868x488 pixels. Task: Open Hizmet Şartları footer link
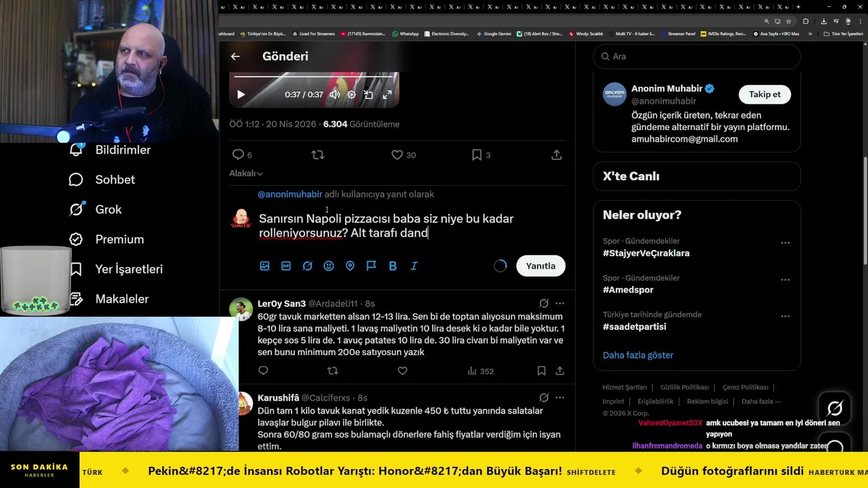pyautogui.click(x=625, y=388)
